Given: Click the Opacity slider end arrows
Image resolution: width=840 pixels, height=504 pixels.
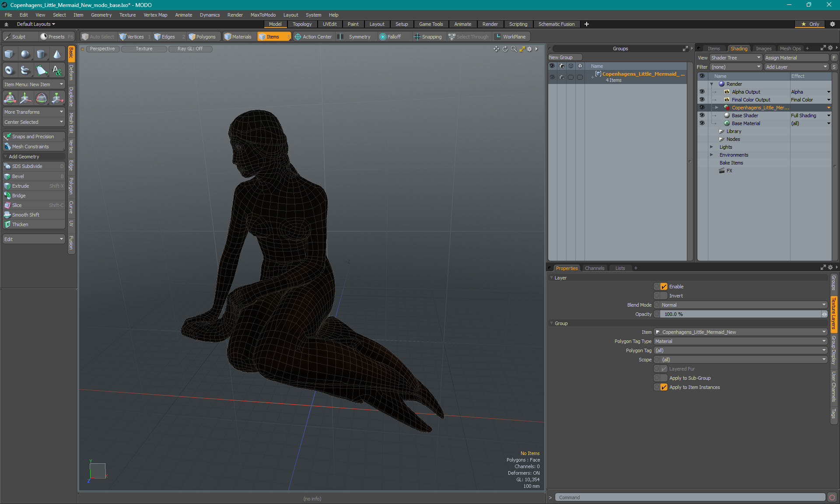Looking at the screenshot, I should [824, 314].
